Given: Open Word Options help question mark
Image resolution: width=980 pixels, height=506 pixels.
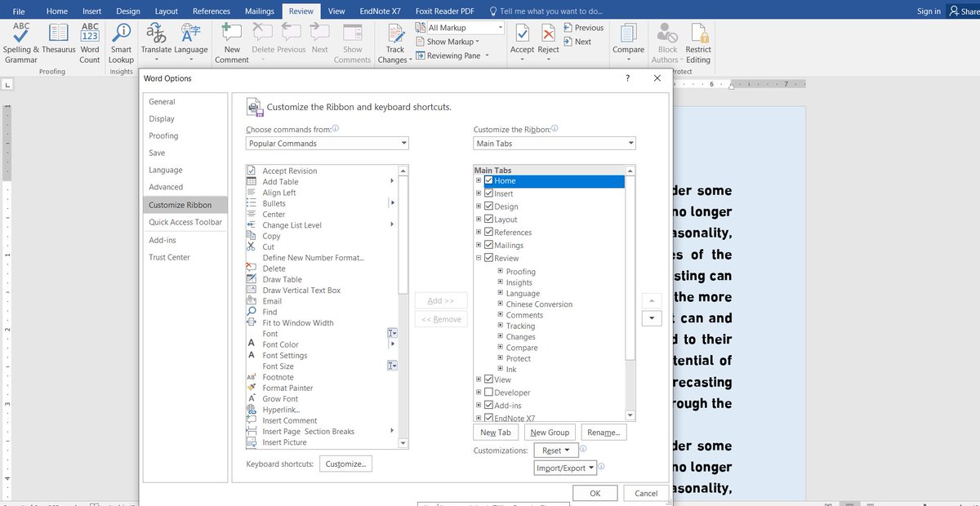Looking at the screenshot, I should point(627,78).
